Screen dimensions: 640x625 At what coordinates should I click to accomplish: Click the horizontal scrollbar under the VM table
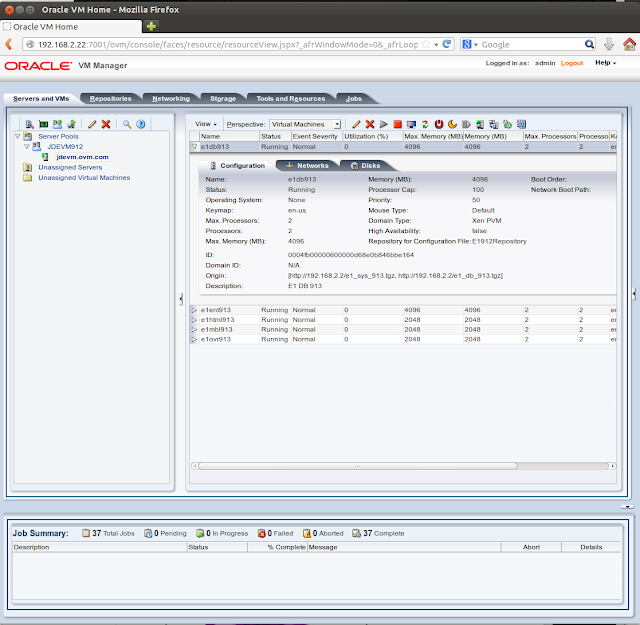(358, 466)
